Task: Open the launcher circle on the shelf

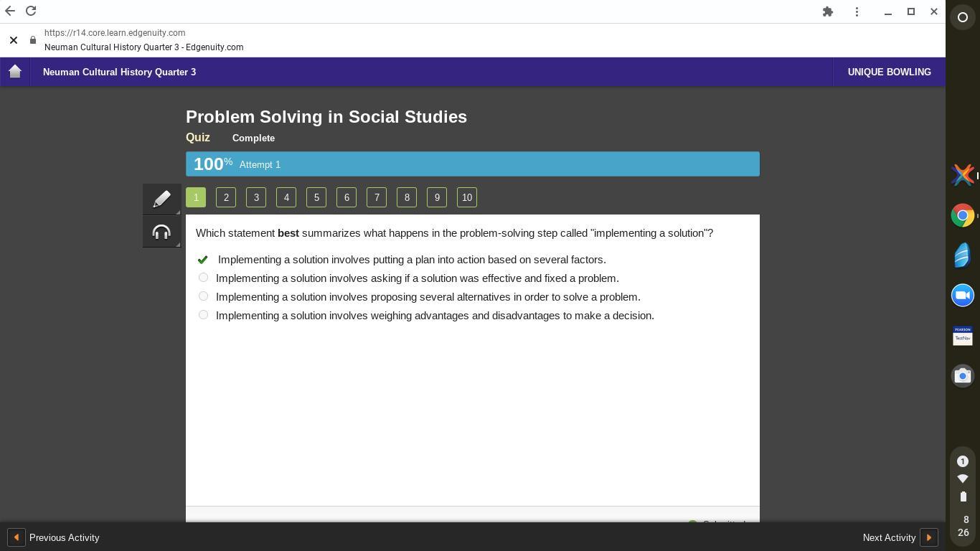Action: 963,17
